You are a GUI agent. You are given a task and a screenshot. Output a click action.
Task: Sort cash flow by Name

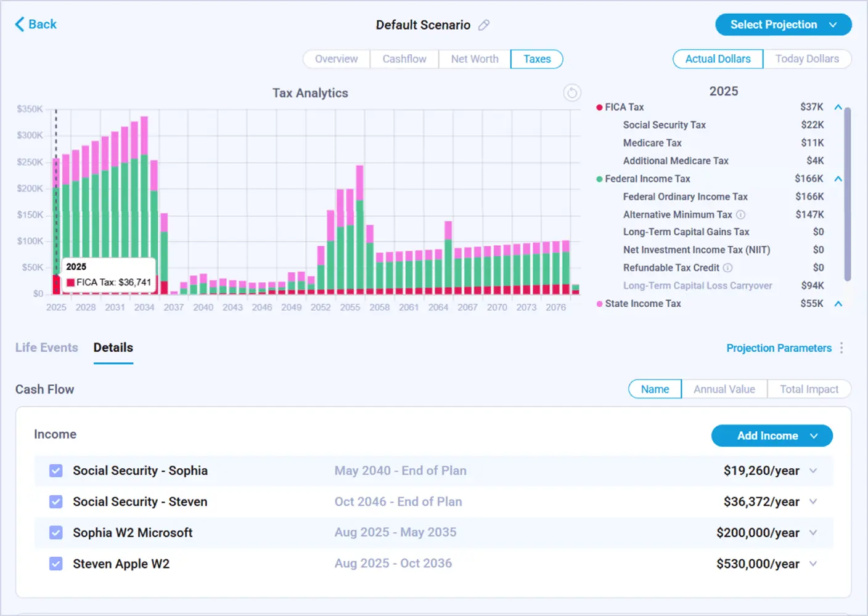tap(655, 389)
